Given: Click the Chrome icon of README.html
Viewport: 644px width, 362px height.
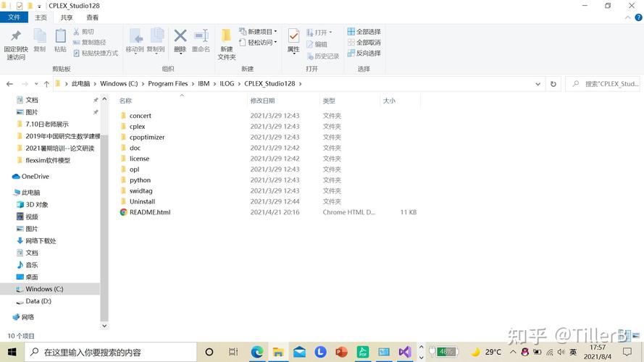Looking at the screenshot, I should (123, 212).
